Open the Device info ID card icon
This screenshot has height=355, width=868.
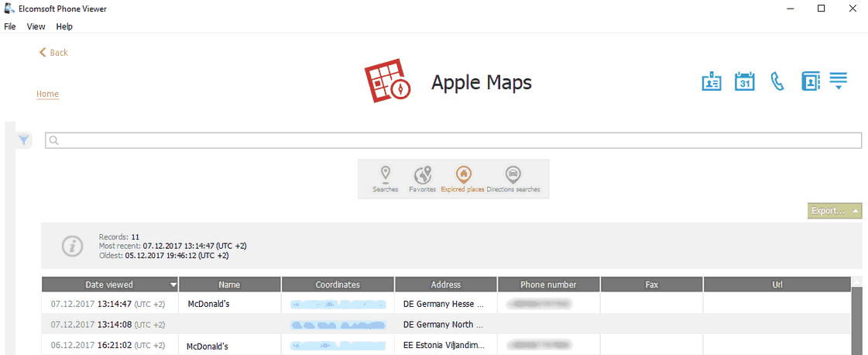tap(712, 81)
